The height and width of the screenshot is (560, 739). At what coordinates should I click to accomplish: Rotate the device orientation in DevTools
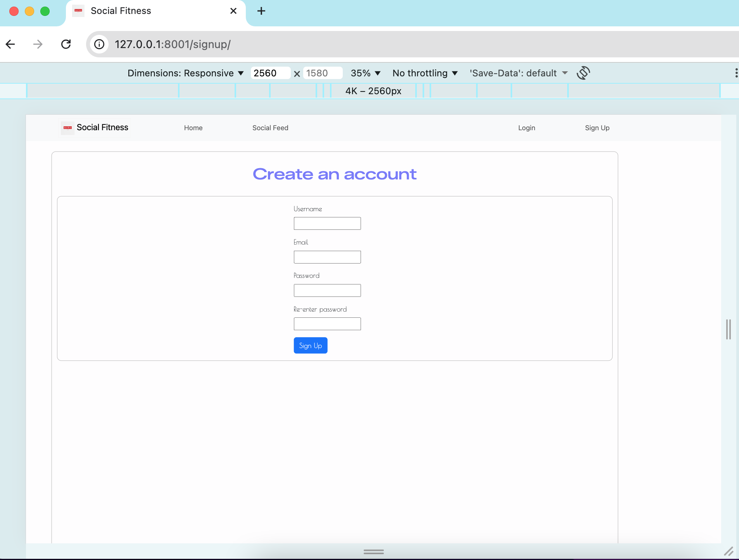pos(583,73)
